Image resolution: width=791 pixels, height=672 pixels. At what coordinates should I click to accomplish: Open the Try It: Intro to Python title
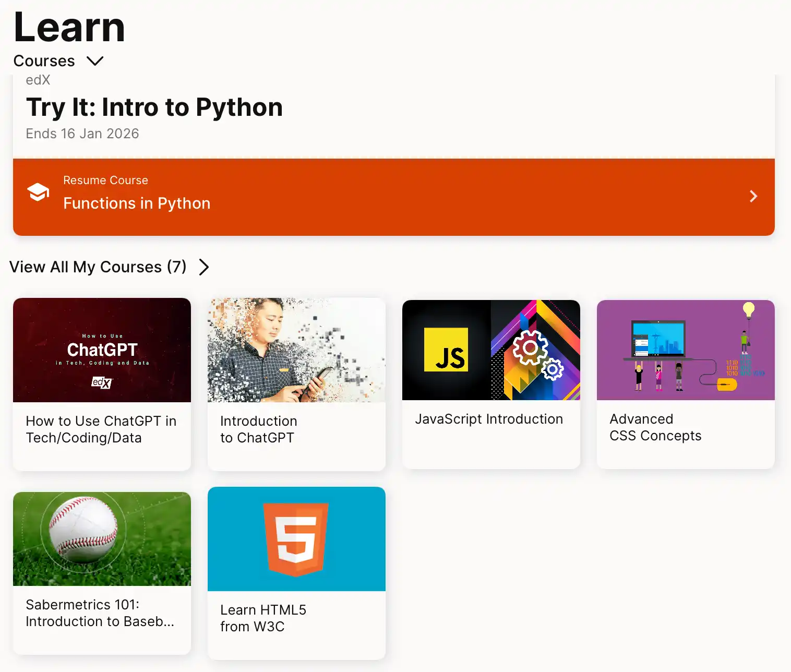154,107
